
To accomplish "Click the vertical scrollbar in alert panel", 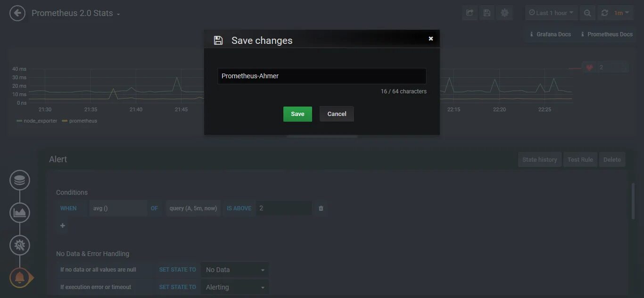I will pos(633,201).
